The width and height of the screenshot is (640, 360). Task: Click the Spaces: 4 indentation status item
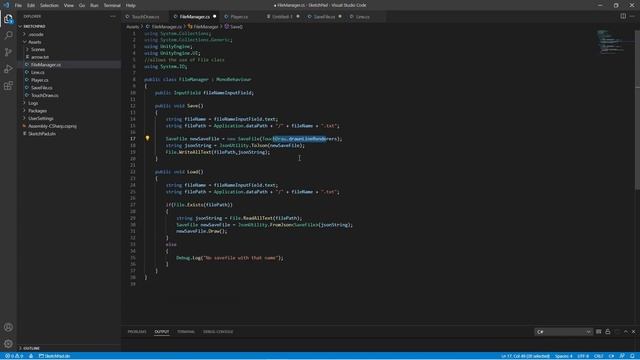click(x=563, y=356)
